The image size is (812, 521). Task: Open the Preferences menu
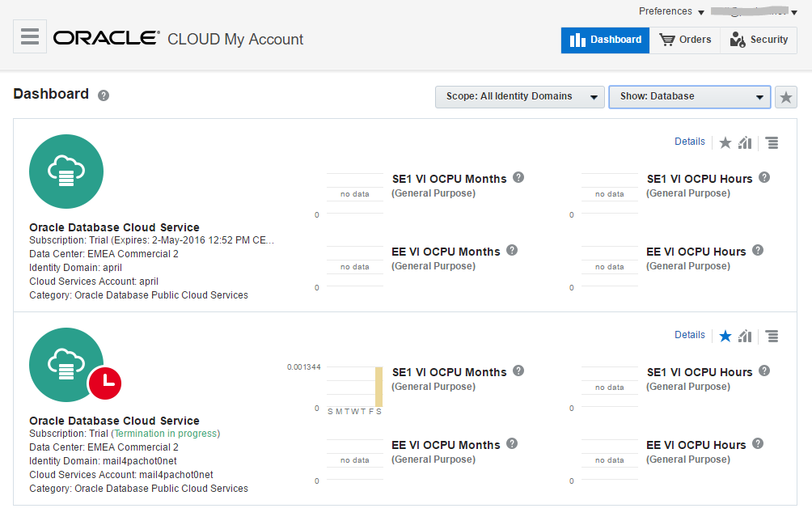coord(671,11)
